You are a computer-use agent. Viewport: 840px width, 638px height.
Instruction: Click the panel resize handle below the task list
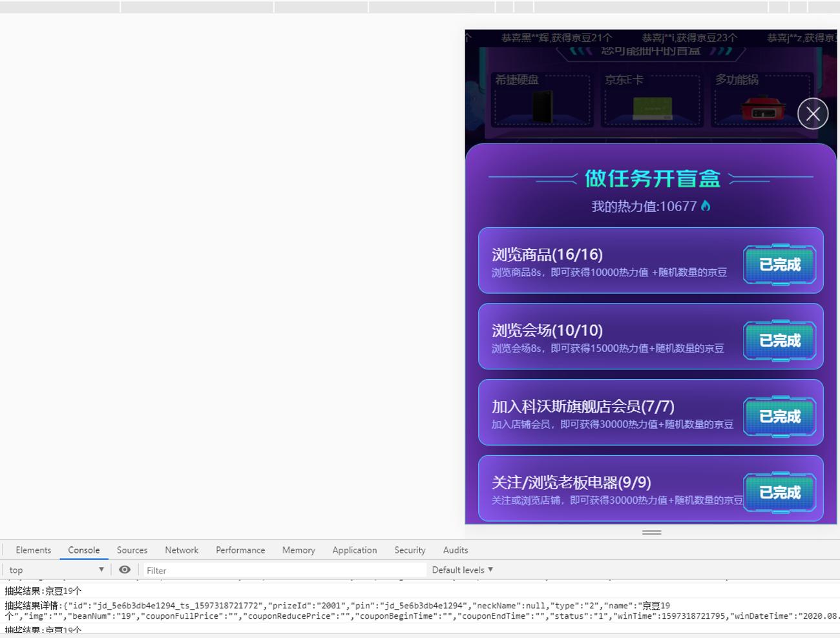tap(651, 532)
